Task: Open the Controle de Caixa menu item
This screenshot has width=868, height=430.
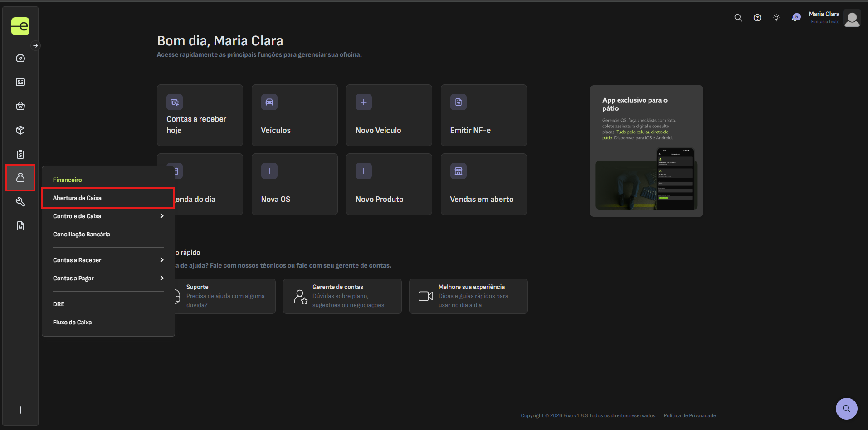Action: (108, 216)
